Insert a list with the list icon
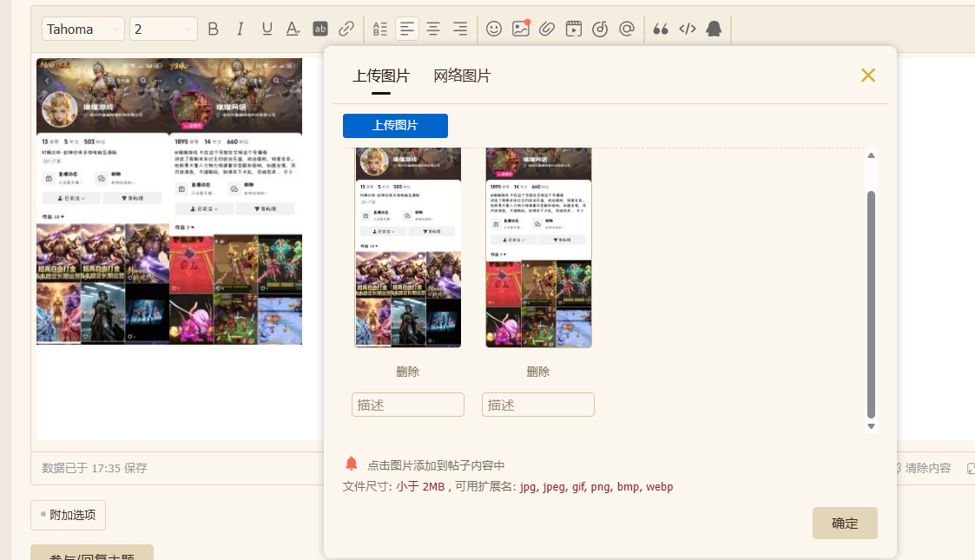 point(380,29)
